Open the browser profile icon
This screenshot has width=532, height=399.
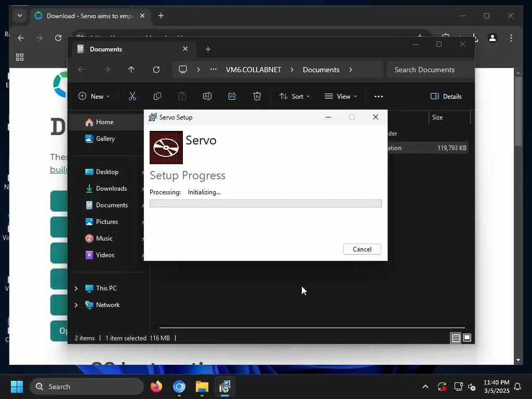(493, 38)
